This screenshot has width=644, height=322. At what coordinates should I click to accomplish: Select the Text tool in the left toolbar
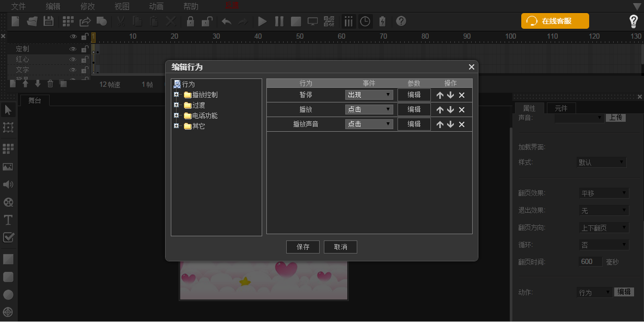pos(8,220)
